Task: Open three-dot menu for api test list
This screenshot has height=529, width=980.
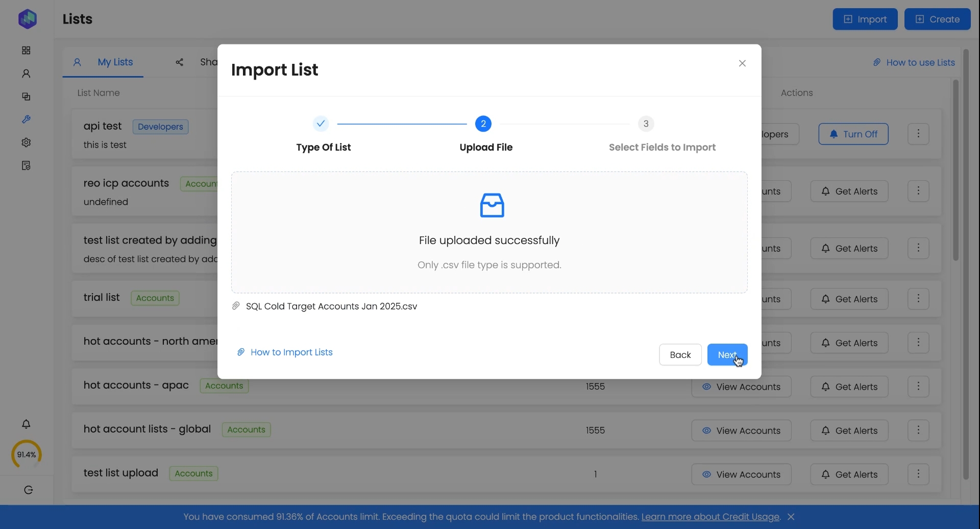Action: point(919,134)
